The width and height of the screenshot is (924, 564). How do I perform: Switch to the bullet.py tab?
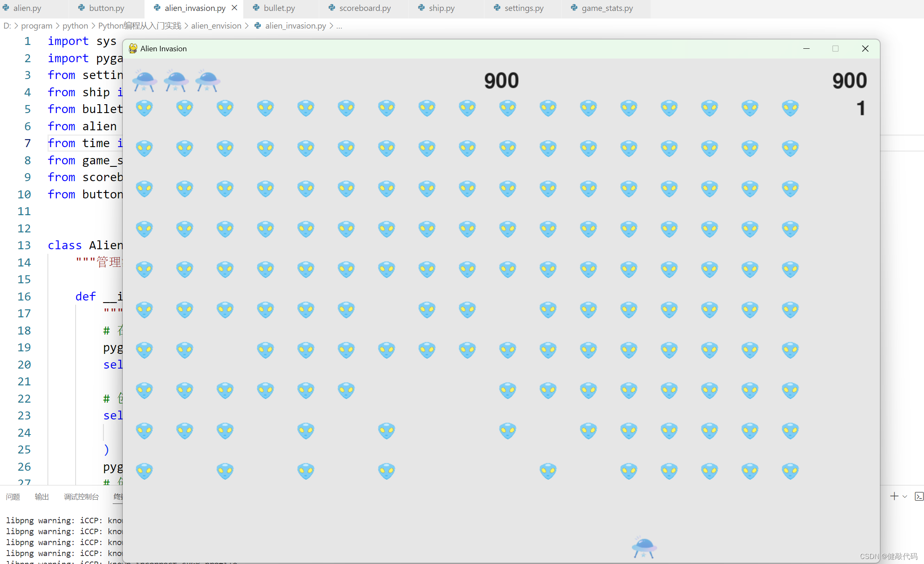coord(279,8)
